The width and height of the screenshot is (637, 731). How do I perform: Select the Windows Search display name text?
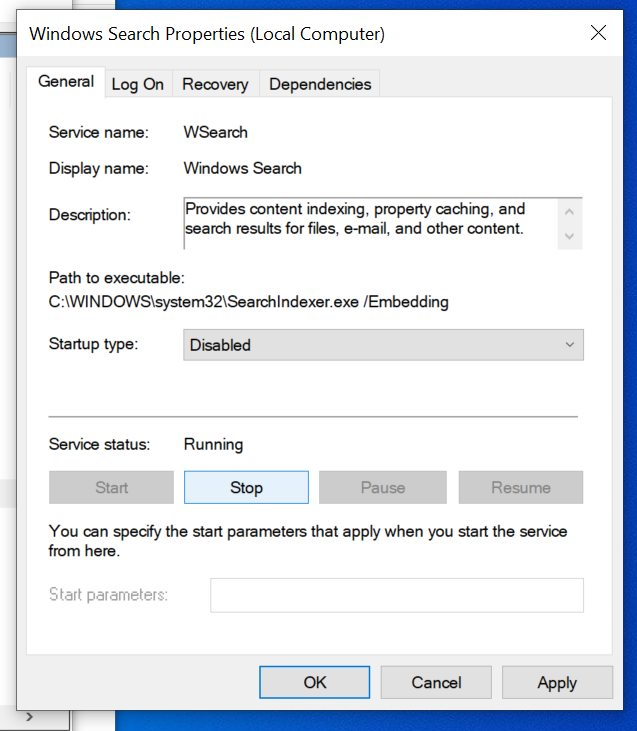[x=242, y=168]
